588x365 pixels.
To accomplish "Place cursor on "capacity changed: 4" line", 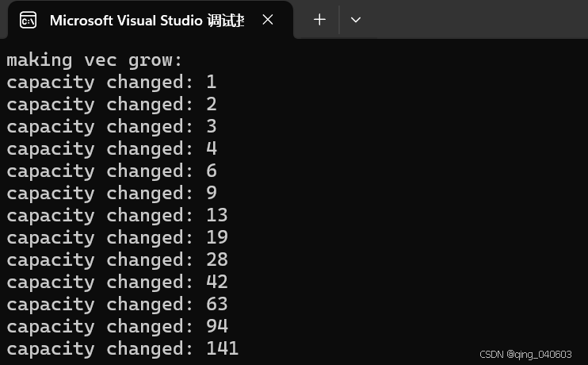I will pyautogui.click(x=111, y=149).
